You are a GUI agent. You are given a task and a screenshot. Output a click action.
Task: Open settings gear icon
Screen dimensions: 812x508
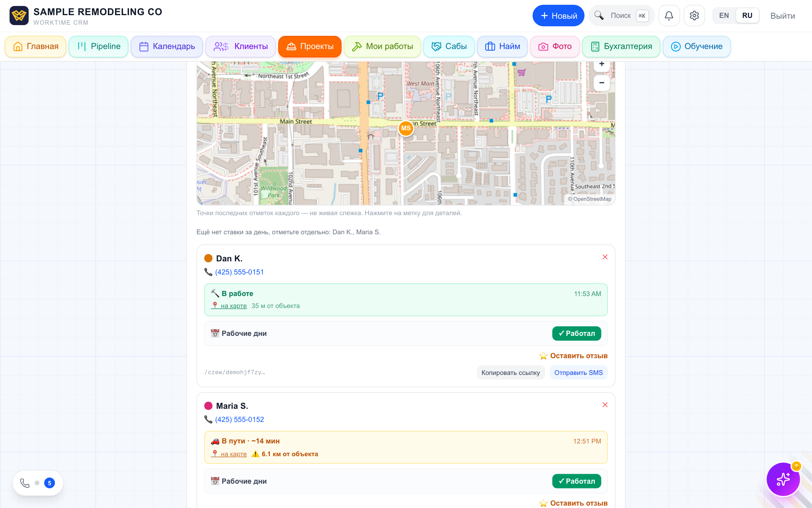point(694,16)
